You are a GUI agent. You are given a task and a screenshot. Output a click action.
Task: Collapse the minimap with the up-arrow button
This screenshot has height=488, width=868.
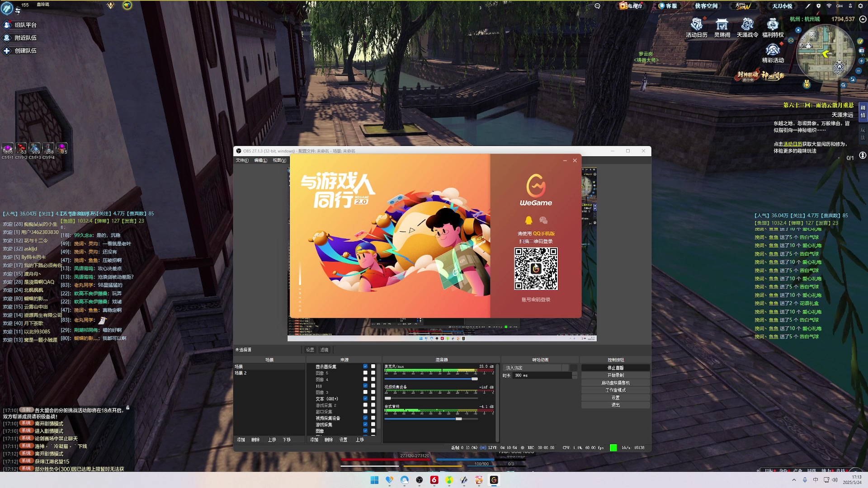[863, 19]
